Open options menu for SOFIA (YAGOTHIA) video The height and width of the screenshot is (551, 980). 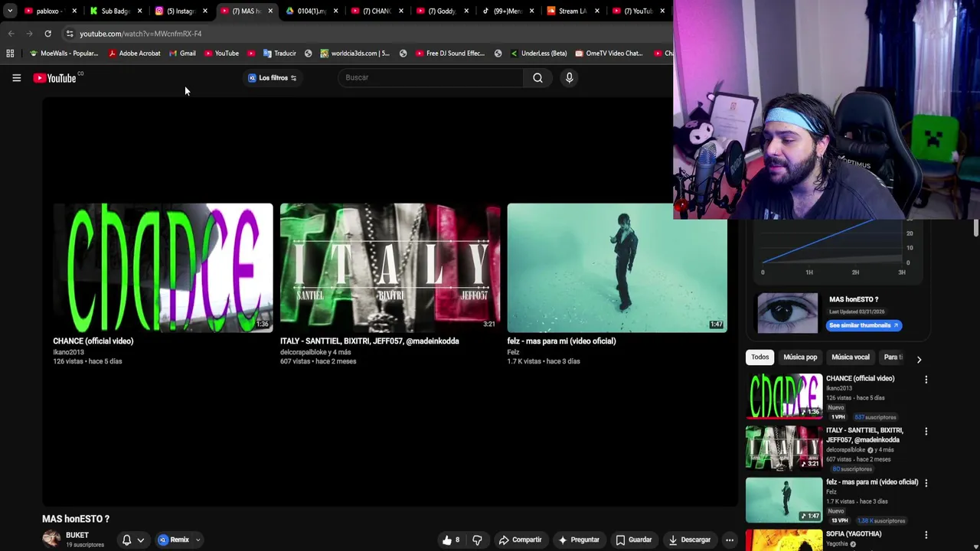926,535
